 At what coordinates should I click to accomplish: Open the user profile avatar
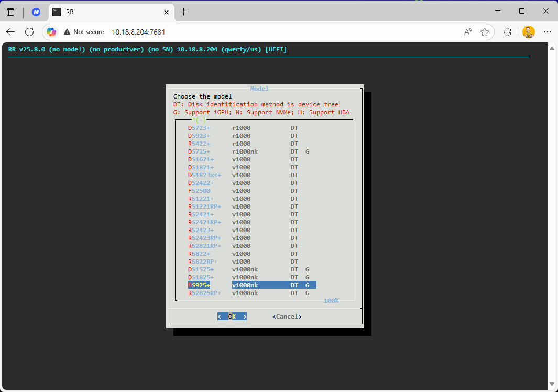529,32
